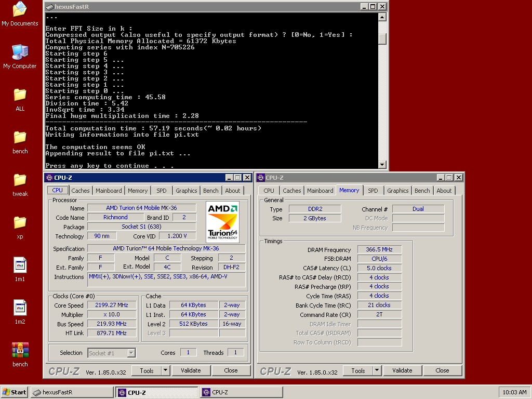Click the console scrollbar thumb
Image resolution: width=532 pixels, height=399 pixels.
(382, 39)
